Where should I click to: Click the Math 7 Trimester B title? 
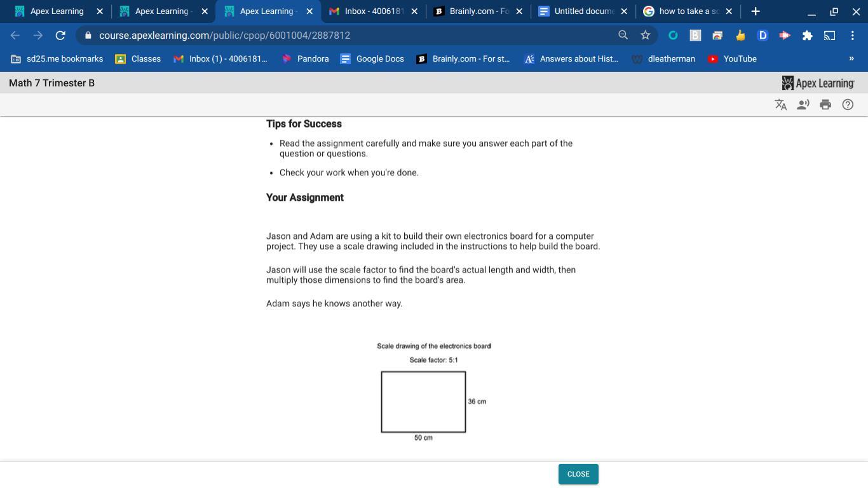point(51,83)
